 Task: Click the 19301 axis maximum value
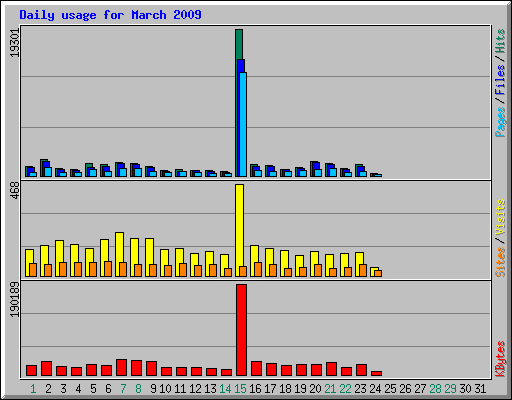[15, 43]
